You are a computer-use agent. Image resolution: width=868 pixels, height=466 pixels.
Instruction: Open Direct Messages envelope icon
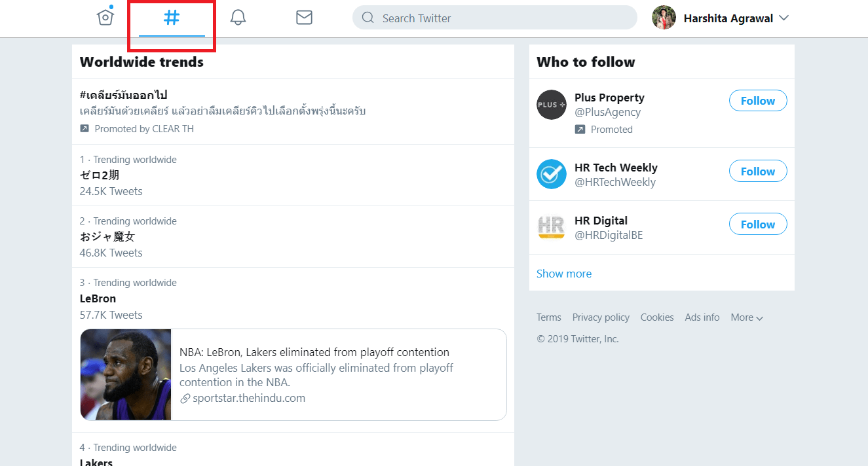pyautogui.click(x=303, y=17)
